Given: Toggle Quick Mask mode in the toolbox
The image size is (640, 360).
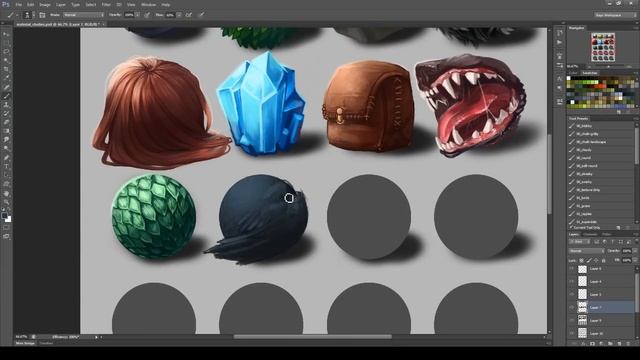Looking at the screenshot, I should (6, 227).
